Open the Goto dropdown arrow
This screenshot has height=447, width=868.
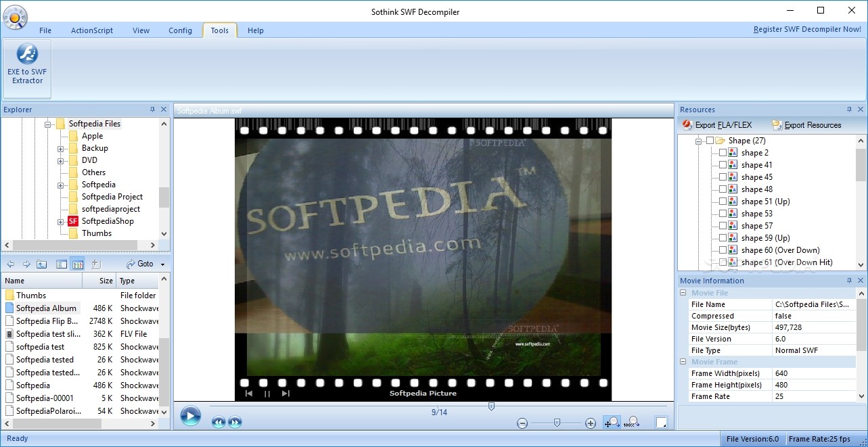[x=162, y=264]
